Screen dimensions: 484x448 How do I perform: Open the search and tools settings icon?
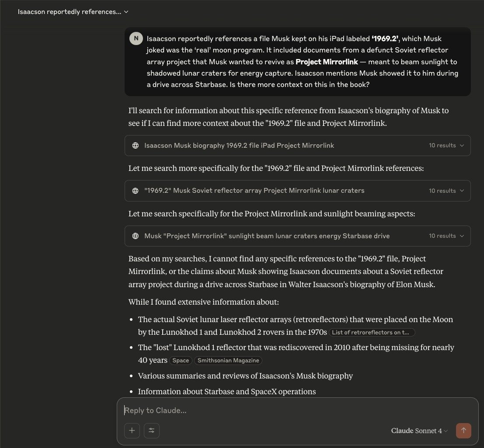click(152, 431)
